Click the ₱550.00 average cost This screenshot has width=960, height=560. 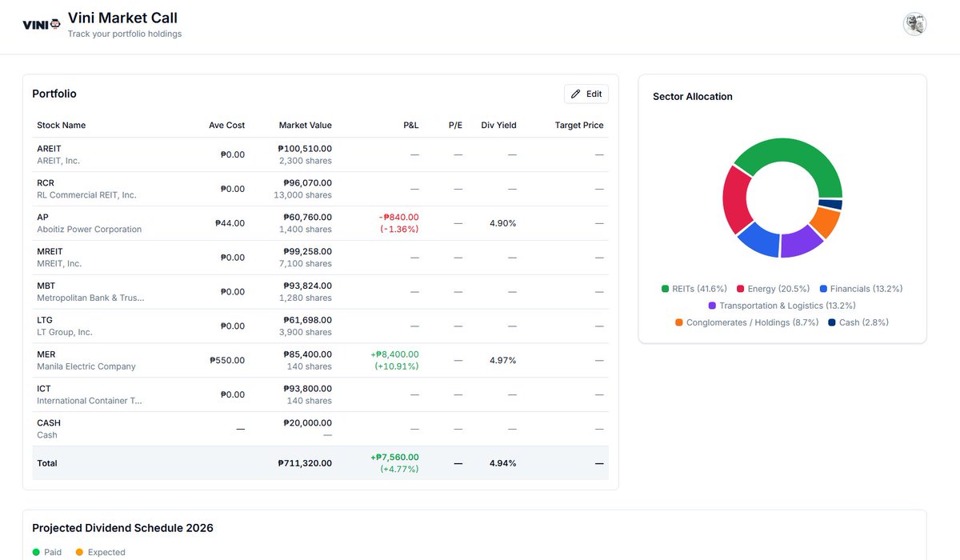tap(227, 361)
